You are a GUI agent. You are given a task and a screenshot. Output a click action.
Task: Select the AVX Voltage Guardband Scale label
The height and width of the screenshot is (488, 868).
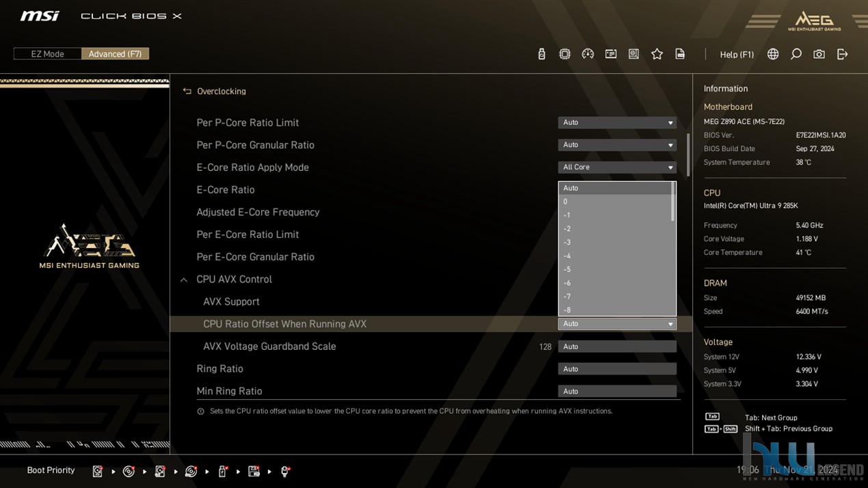269,347
